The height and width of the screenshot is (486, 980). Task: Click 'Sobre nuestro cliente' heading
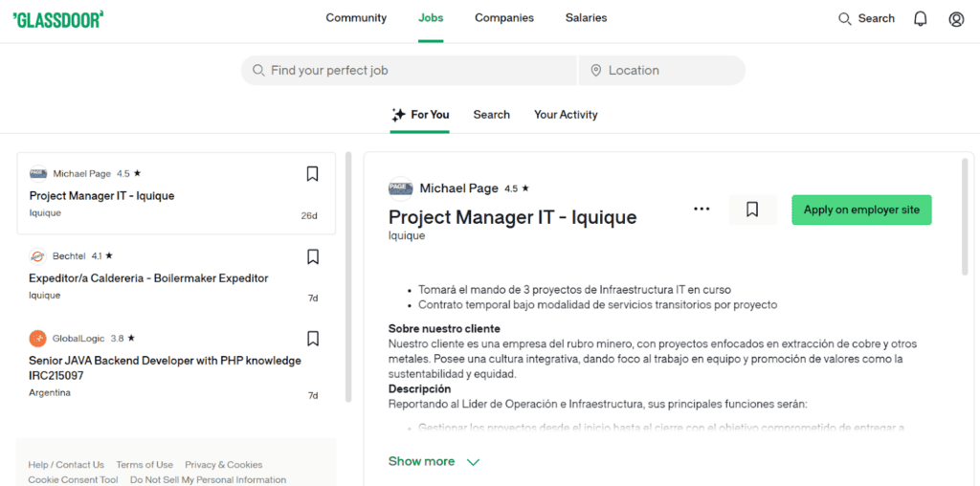444,328
